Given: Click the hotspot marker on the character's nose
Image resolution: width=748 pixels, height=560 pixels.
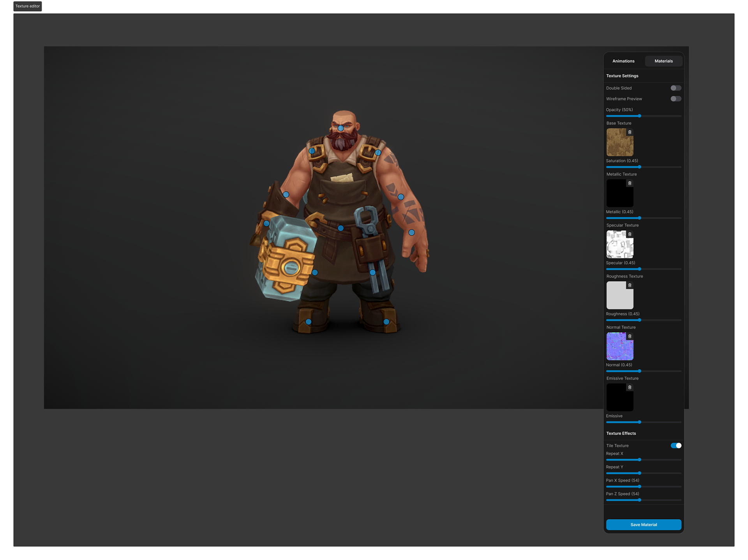Looking at the screenshot, I should 341,128.
